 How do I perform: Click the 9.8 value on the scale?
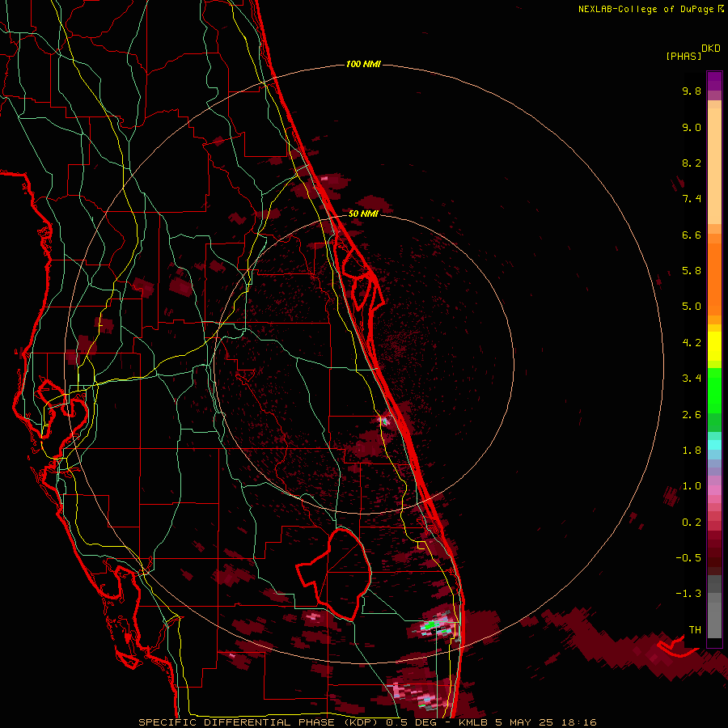pos(692,91)
